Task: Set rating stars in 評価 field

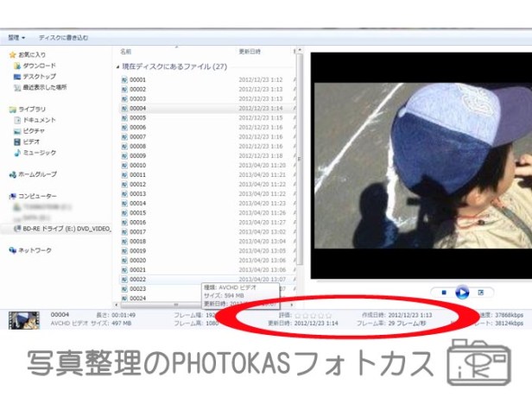Action: coord(313,316)
